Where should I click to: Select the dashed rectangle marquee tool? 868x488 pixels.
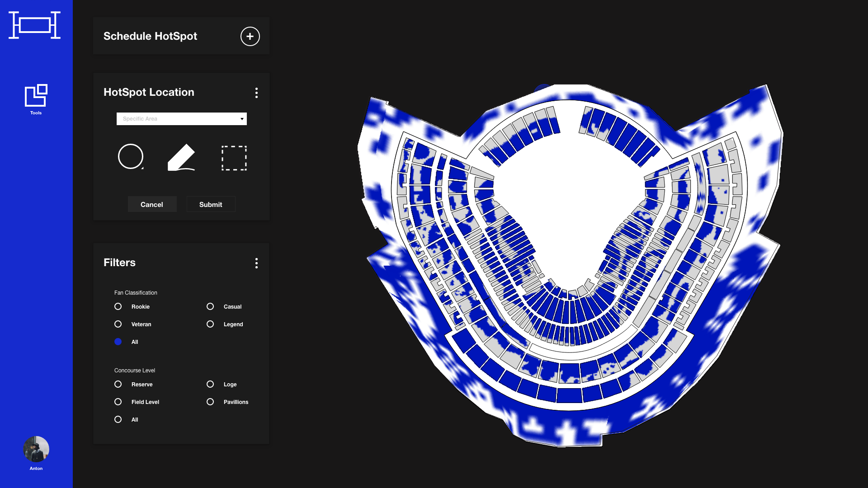[234, 158]
